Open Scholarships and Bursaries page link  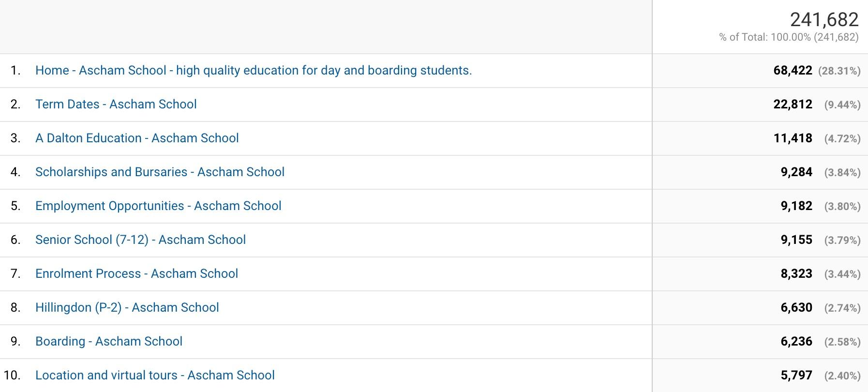click(x=160, y=172)
